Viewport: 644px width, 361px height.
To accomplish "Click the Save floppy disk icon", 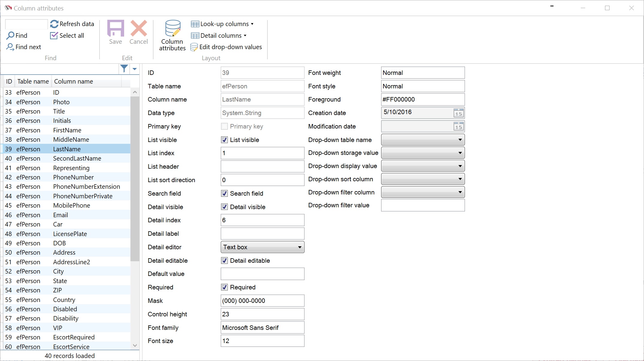I will (x=115, y=28).
